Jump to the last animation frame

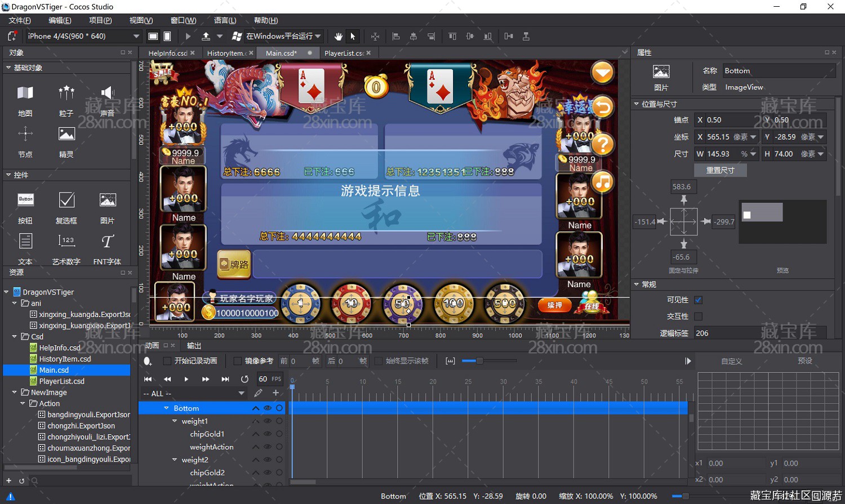click(225, 379)
